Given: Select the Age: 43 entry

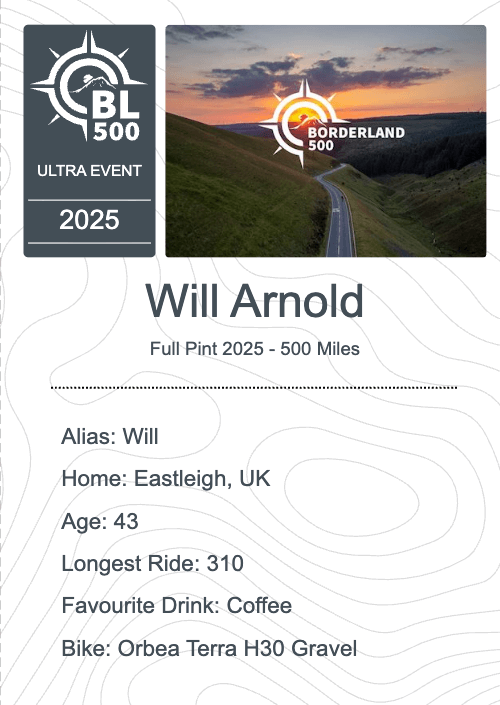Looking at the screenshot, I should click(x=100, y=521).
